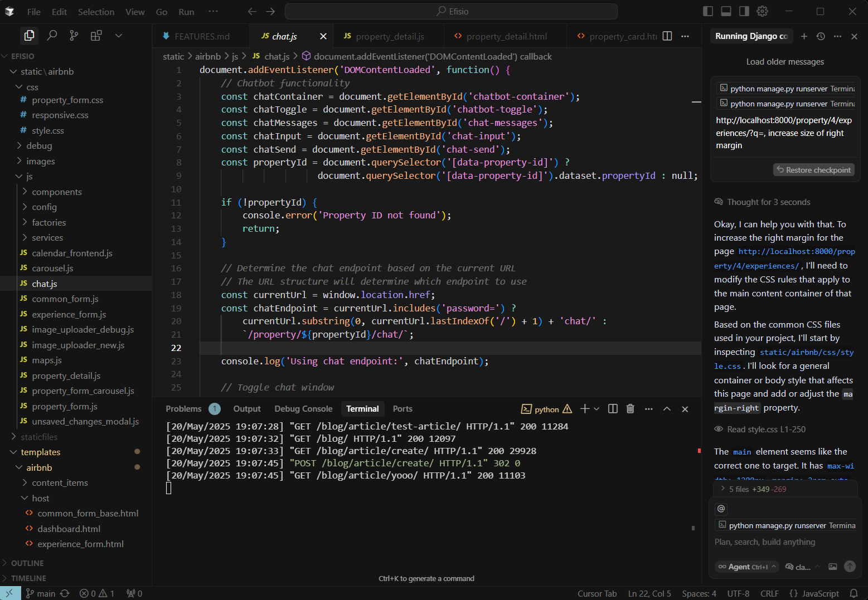Screen dimensions: 868x600
Task: Open the Source Control view icon
Action: (x=74, y=36)
